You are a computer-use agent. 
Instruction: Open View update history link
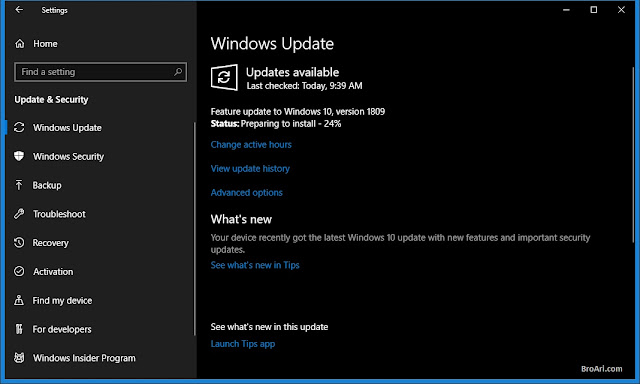click(250, 169)
